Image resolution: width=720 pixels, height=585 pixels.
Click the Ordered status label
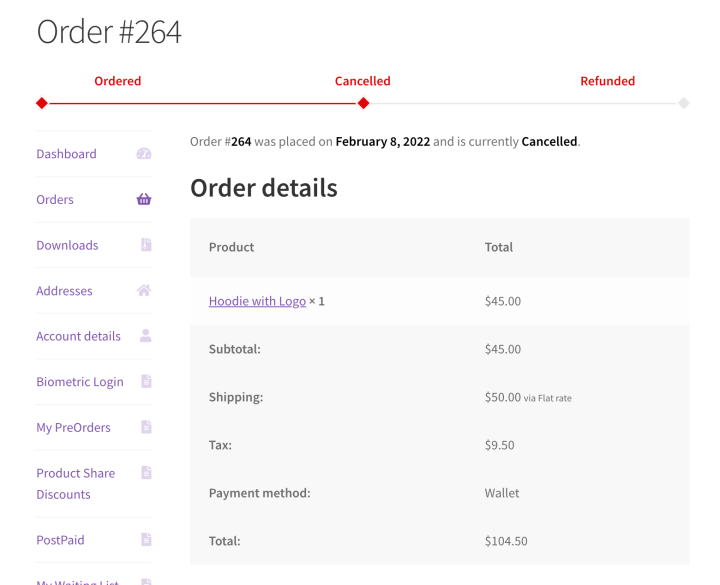point(118,81)
